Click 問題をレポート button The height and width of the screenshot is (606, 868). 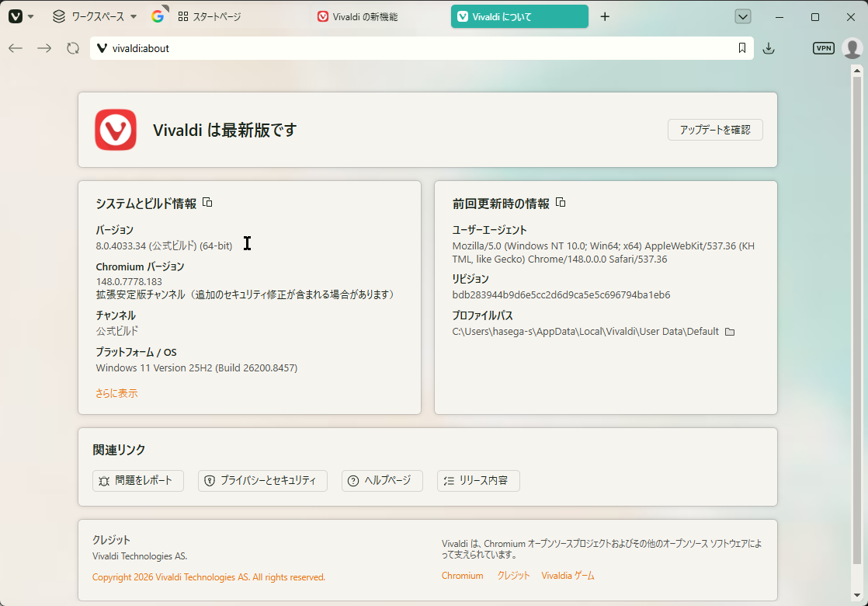(138, 481)
